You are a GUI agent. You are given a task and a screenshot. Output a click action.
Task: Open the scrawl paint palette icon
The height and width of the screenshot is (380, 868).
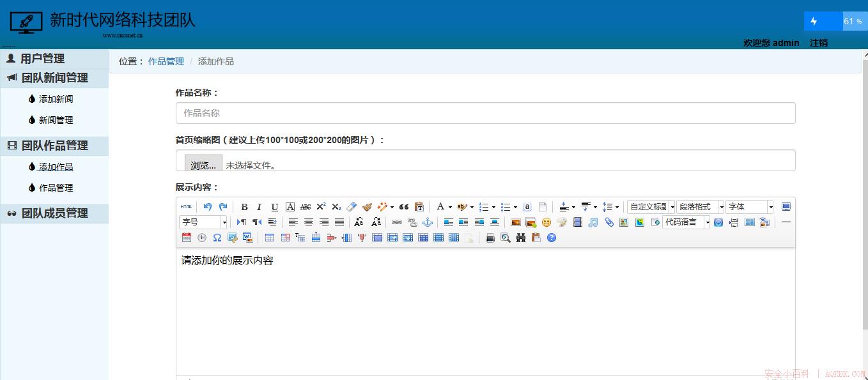[x=562, y=222]
